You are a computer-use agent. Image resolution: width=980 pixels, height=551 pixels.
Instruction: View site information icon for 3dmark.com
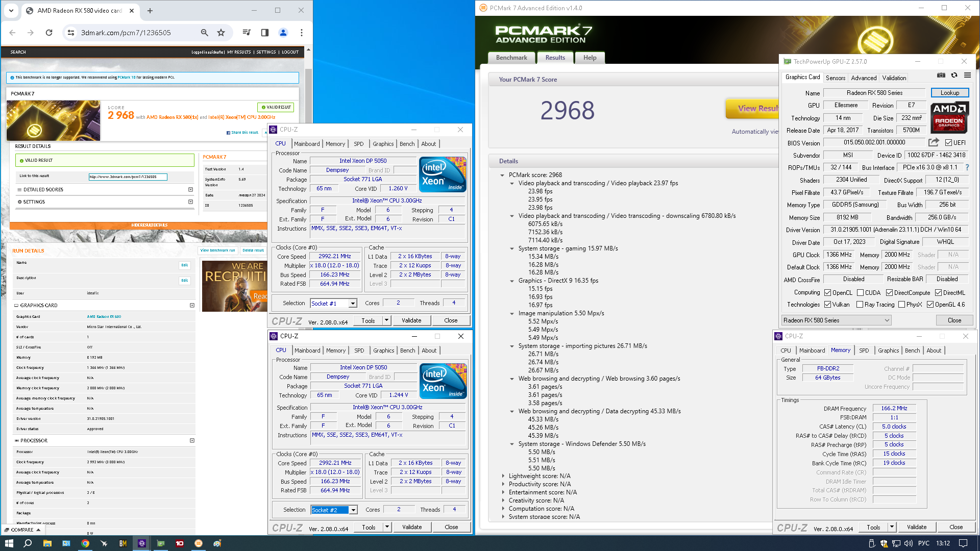click(71, 33)
